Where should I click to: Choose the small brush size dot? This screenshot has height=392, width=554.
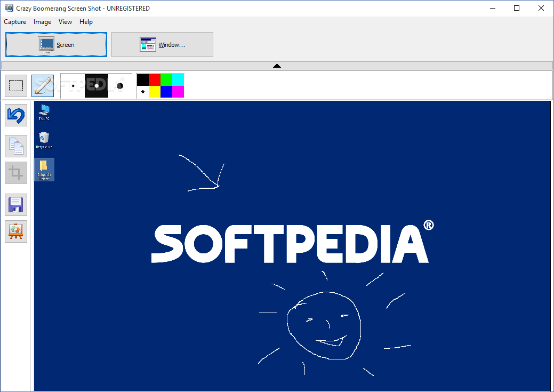coord(73,86)
